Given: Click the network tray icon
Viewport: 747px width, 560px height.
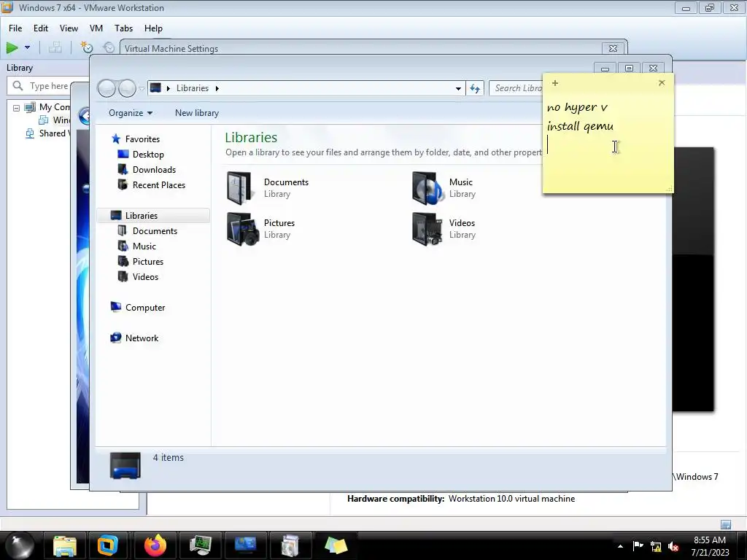Looking at the screenshot, I should click(x=656, y=547).
